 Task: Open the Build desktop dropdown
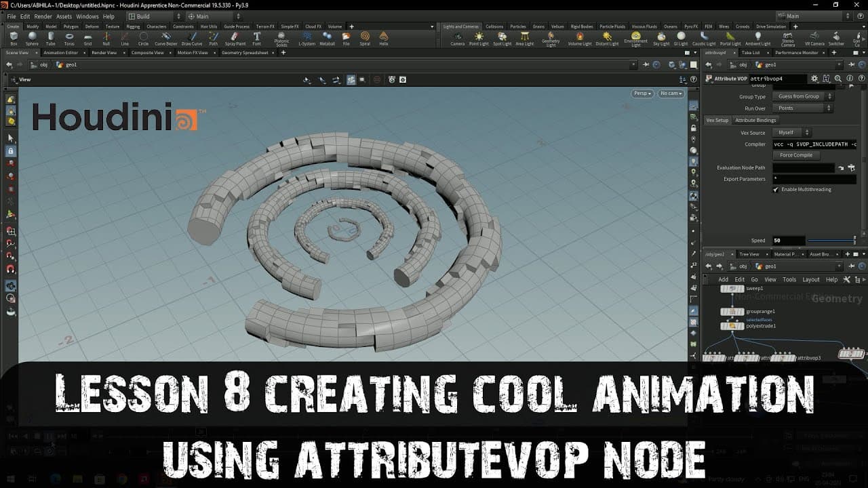tap(155, 16)
